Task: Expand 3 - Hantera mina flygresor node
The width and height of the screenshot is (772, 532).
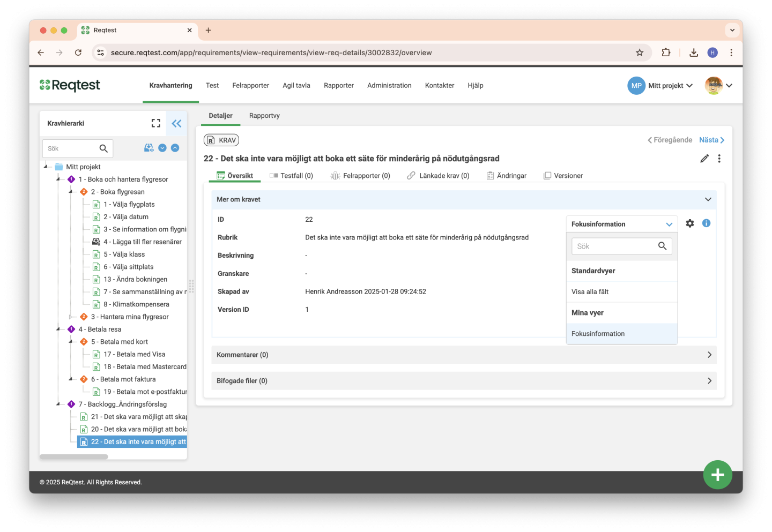Action: pos(71,317)
